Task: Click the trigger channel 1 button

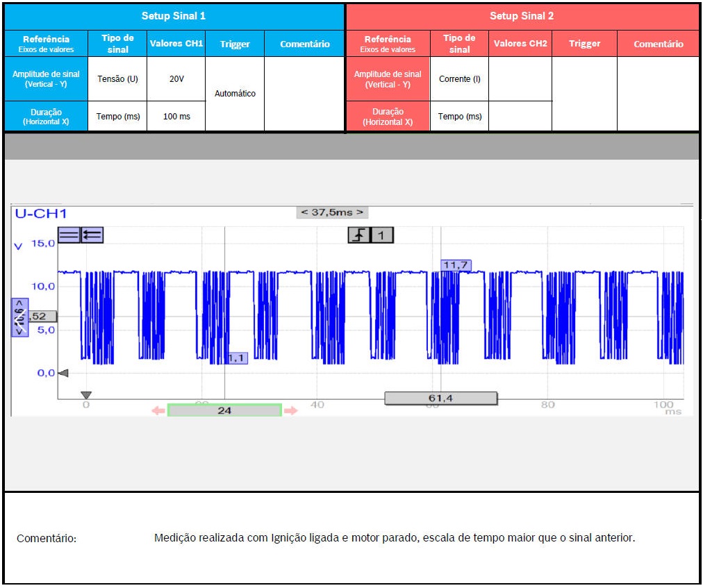Action: [381, 235]
